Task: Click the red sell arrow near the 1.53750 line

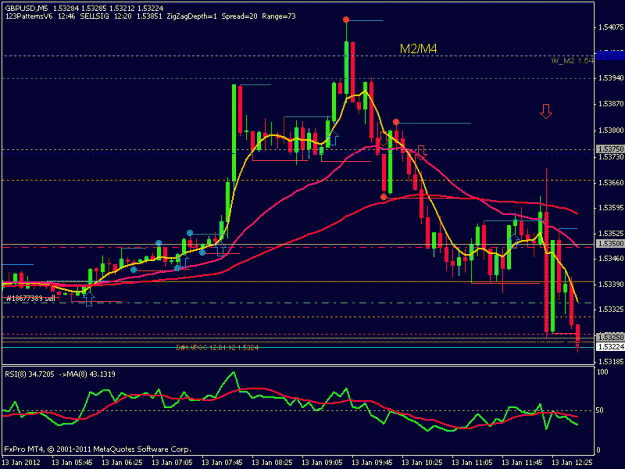Action: pyautogui.click(x=422, y=151)
